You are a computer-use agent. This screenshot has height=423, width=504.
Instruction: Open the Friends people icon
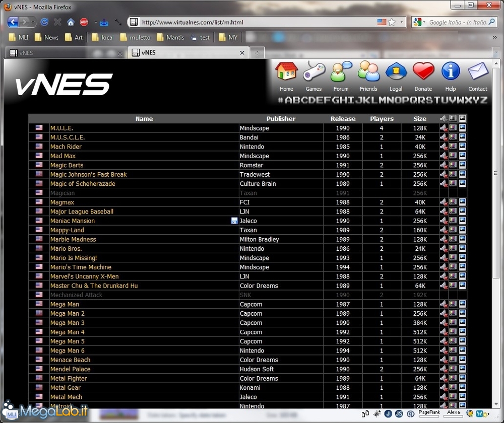click(x=368, y=71)
